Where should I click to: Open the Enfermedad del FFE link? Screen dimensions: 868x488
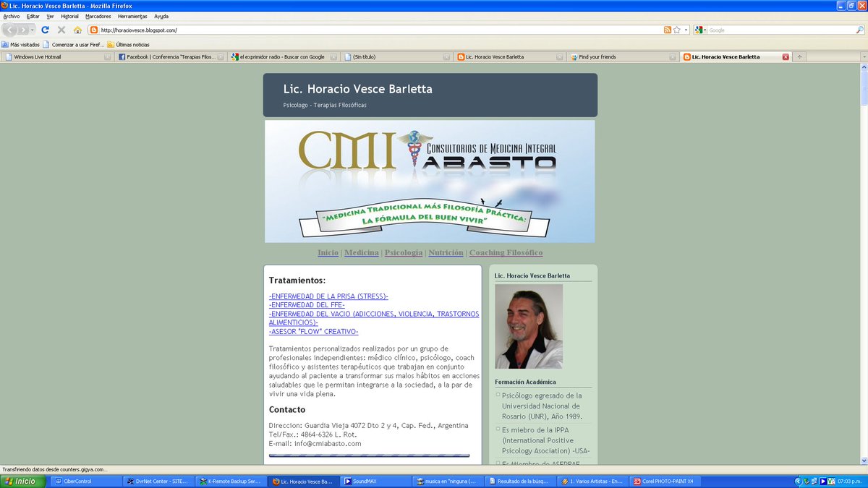pyautogui.click(x=307, y=305)
